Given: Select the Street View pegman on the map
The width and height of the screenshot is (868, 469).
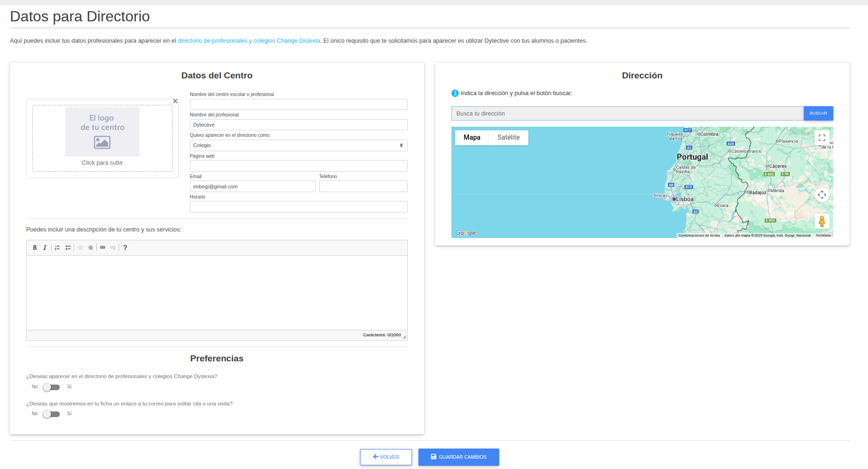Looking at the screenshot, I should pos(822,221).
